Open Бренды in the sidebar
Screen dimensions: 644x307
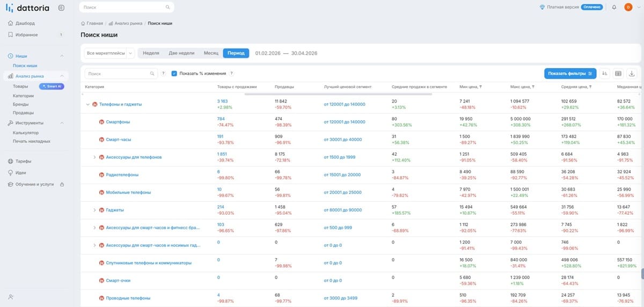click(x=21, y=104)
